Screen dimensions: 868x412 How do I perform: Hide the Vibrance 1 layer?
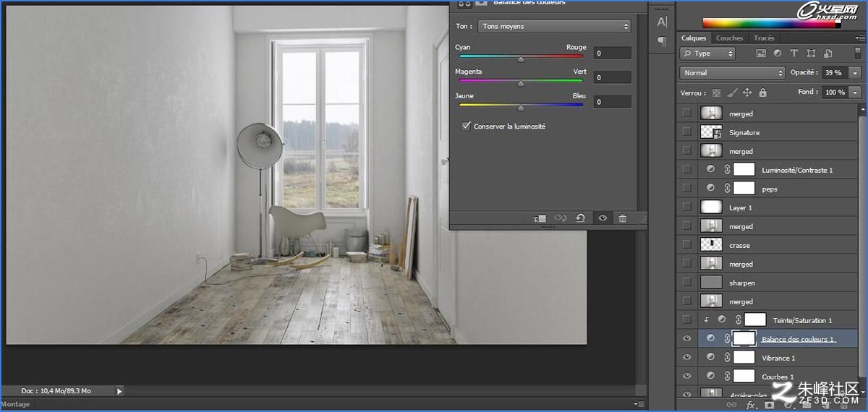pos(687,357)
